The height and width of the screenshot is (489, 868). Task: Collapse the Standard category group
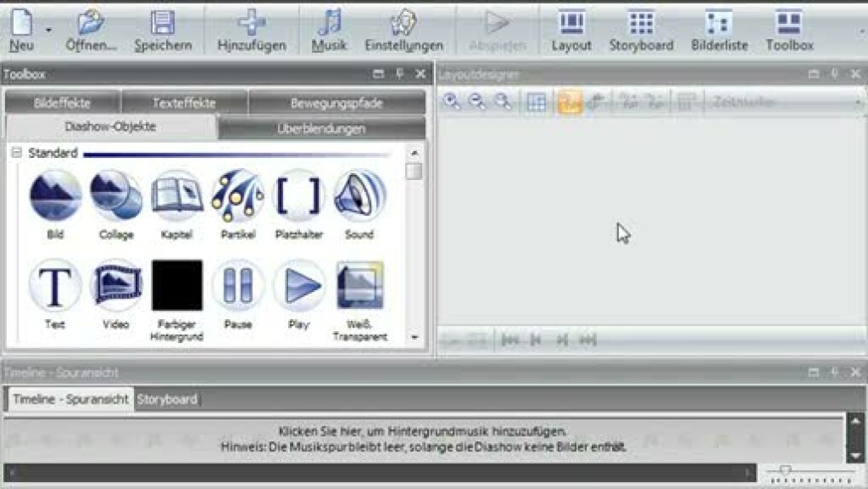tap(16, 154)
